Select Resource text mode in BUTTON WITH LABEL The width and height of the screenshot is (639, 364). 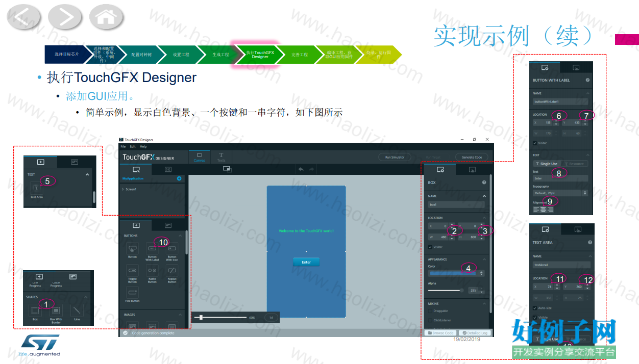[x=574, y=164]
